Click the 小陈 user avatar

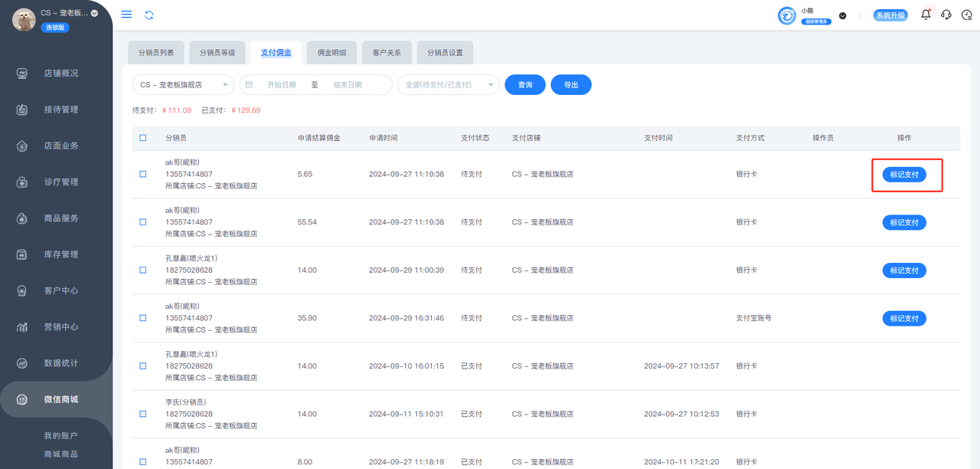tap(787, 15)
